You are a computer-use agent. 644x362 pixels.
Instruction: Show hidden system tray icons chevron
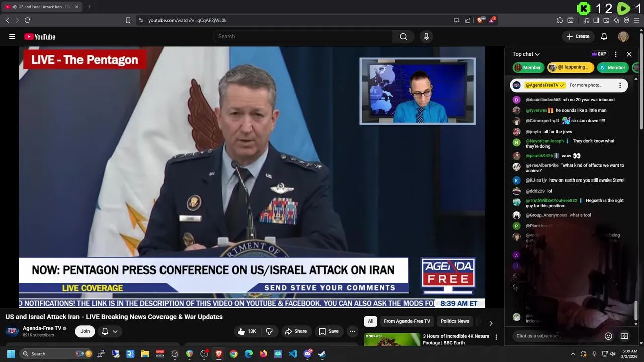click(573, 354)
